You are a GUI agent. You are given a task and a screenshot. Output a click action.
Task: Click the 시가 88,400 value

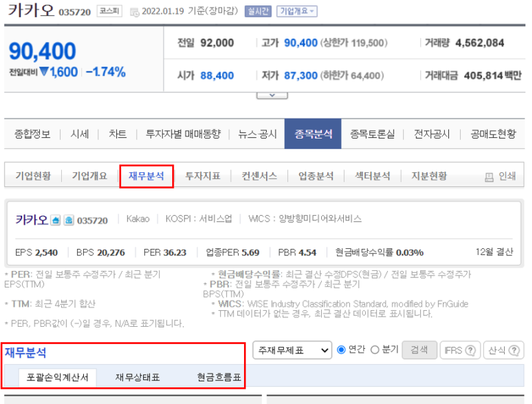click(217, 75)
